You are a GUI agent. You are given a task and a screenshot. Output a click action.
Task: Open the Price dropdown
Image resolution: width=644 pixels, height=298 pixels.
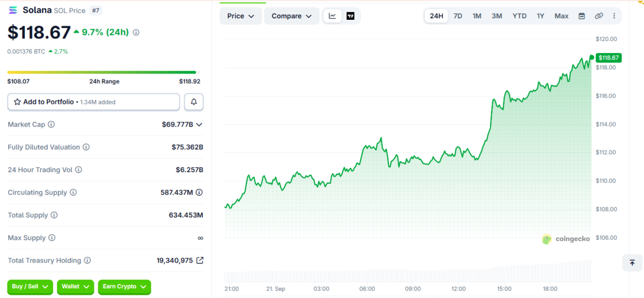241,16
